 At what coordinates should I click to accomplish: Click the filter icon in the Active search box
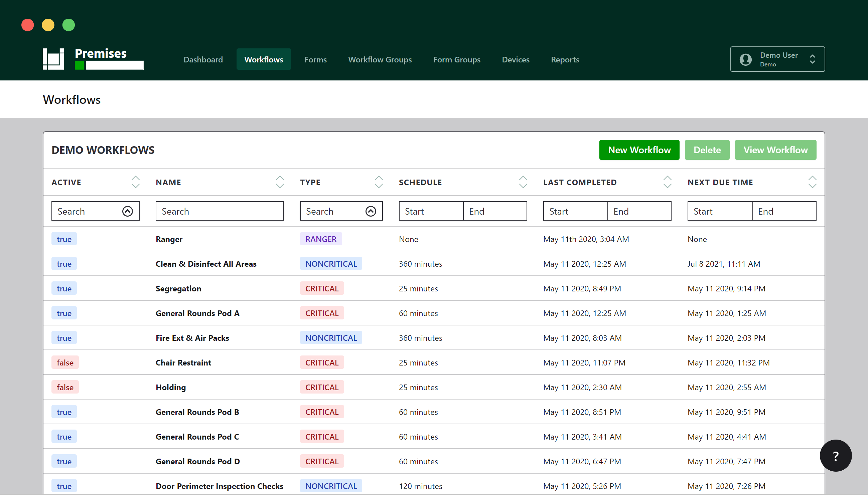click(128, 211)
